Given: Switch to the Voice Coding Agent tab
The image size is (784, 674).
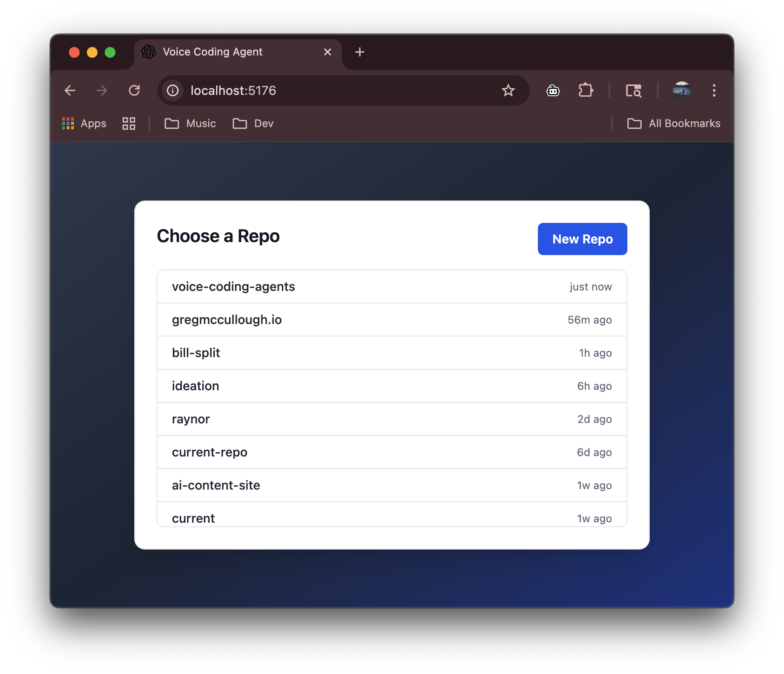Looking at the screenshot, I should click(213, 52).
